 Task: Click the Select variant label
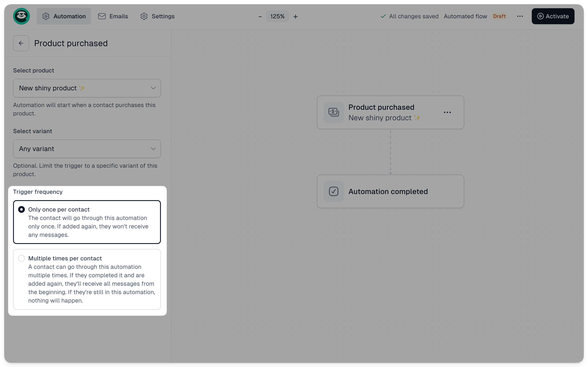coord(32,131)
